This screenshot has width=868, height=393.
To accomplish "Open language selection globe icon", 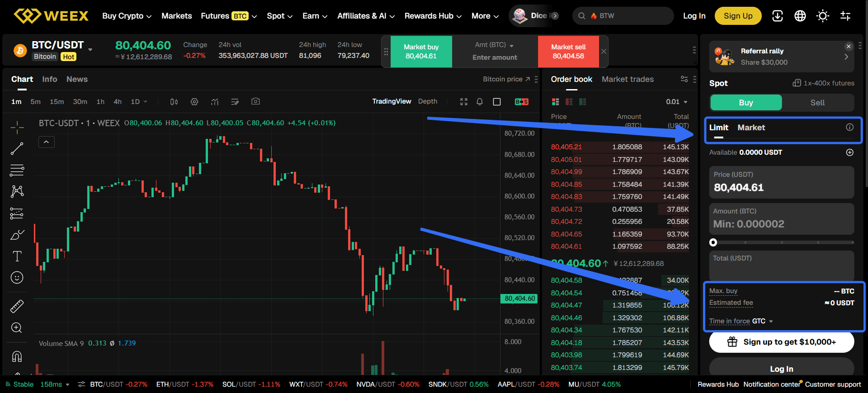I will pyautogui.click(x=800, y=16).
